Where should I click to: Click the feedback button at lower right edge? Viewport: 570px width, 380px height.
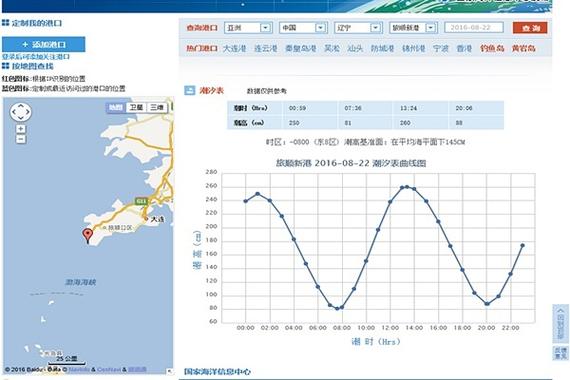561,353
